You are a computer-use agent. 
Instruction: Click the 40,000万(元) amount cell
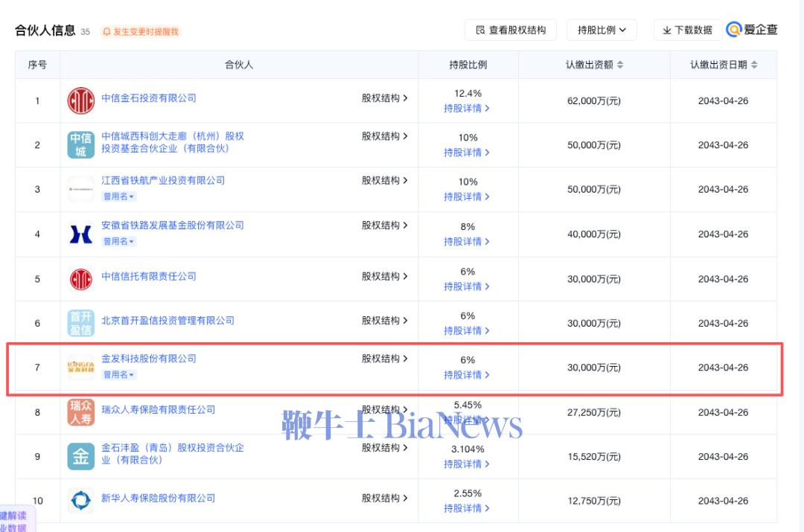(x=594, y=234)
